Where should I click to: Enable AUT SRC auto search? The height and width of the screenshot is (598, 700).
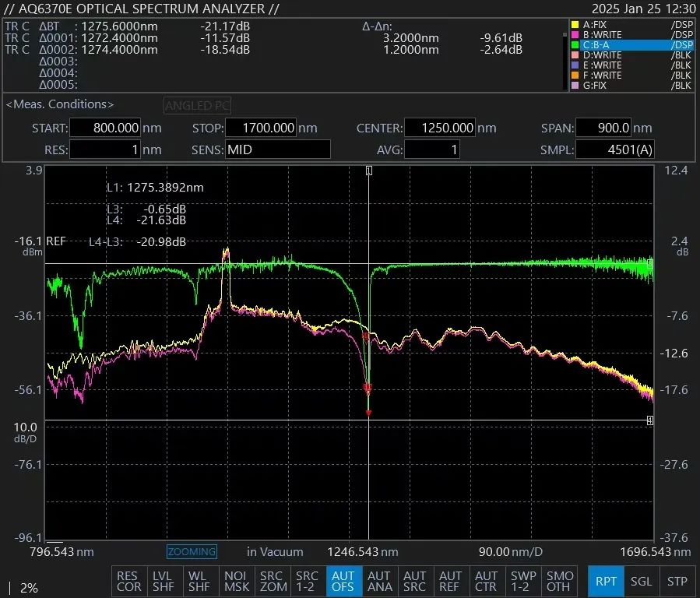[414, 582]
